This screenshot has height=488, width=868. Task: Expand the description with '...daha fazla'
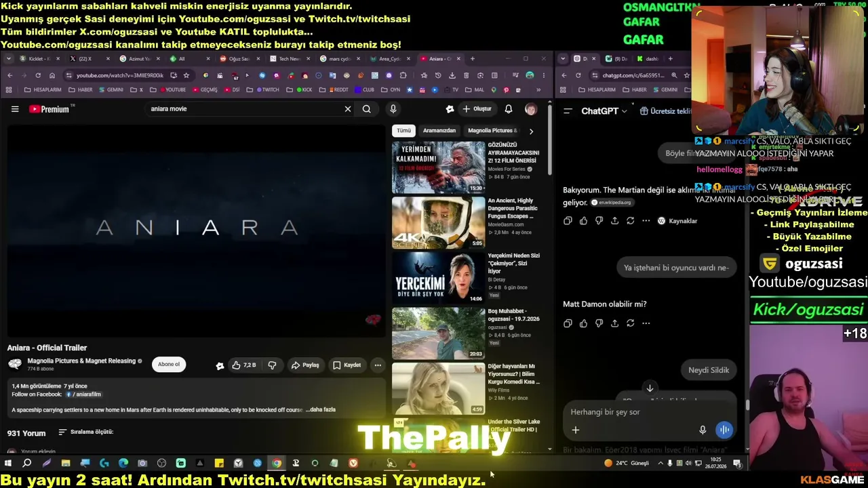click(x=321, y=409)
